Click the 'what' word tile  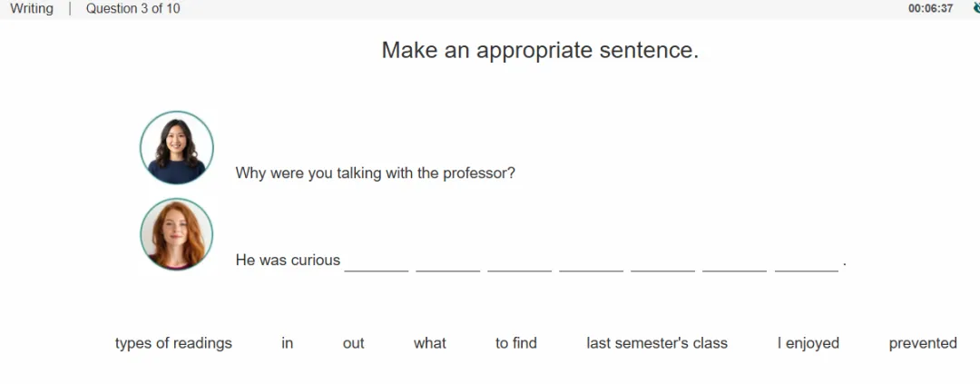pyautogui.click(x=430, y=343)
